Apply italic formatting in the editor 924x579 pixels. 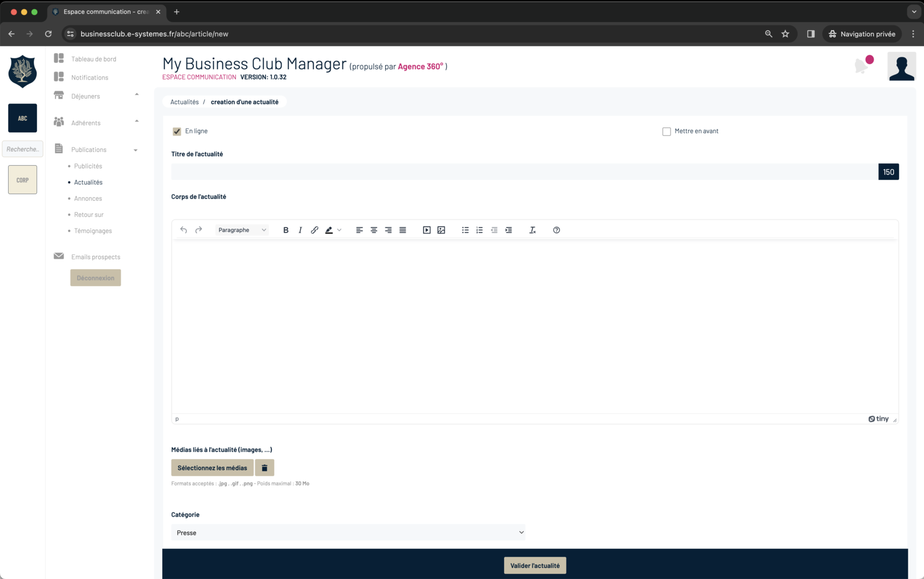300,230
